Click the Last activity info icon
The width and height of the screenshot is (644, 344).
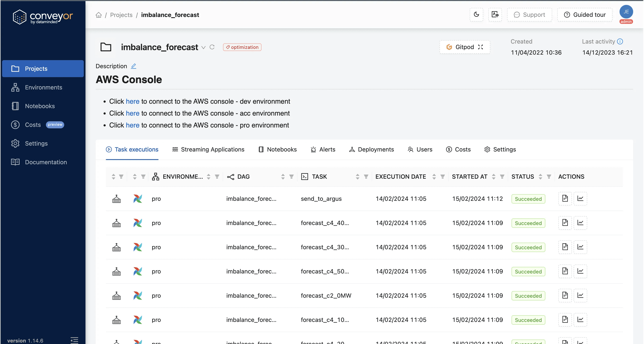coord(620,41)
